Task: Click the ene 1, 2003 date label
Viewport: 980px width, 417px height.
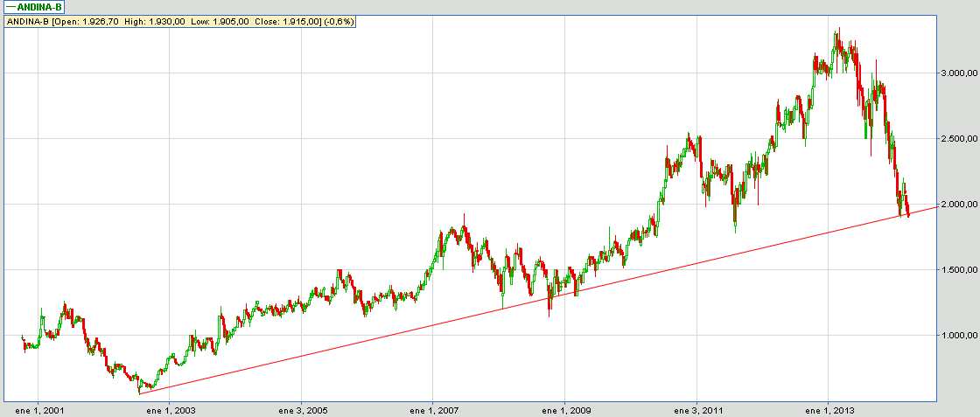Action: [170, 411]
